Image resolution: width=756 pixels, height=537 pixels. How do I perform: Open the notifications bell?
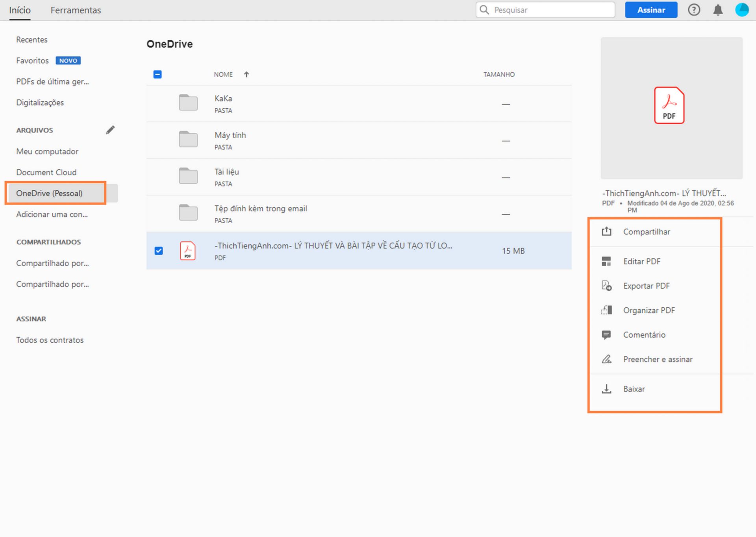(x=717, y=10)
